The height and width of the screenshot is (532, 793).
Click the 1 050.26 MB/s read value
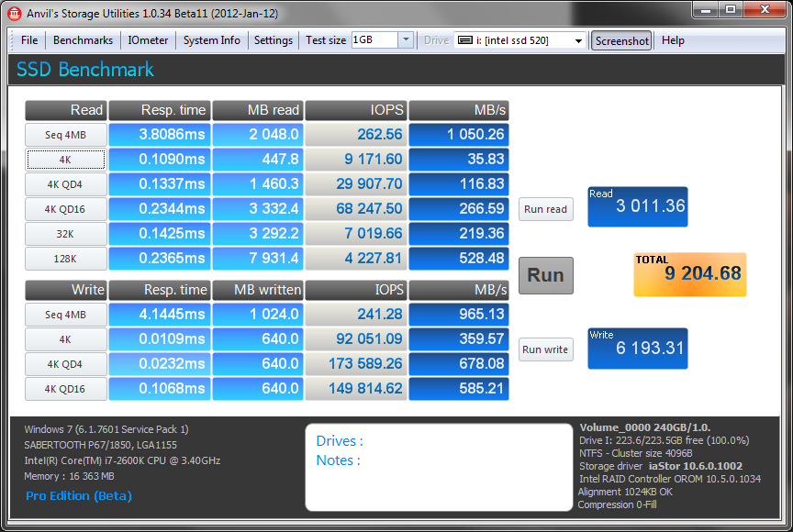point(459,135)
